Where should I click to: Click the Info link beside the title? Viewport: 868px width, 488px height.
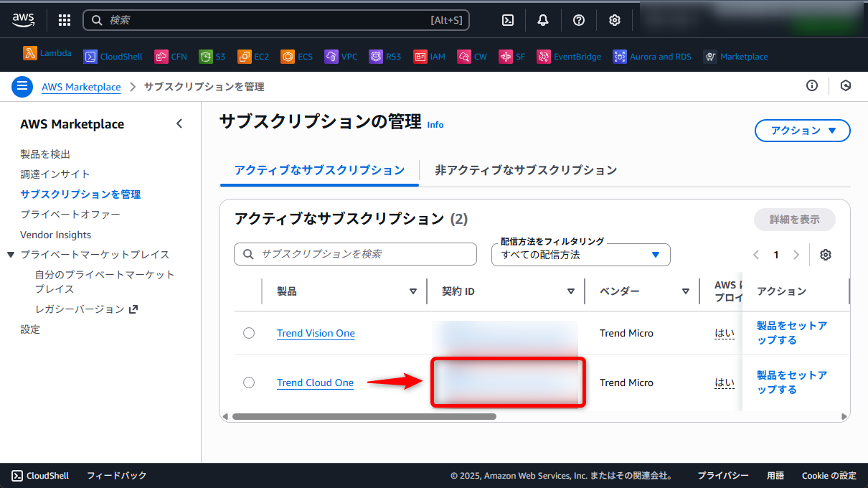coord(435,124)
